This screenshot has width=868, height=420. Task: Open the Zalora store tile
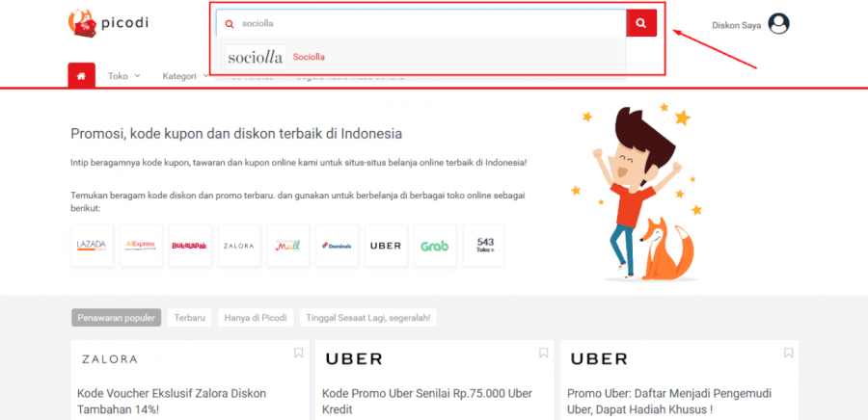point(239,246)
